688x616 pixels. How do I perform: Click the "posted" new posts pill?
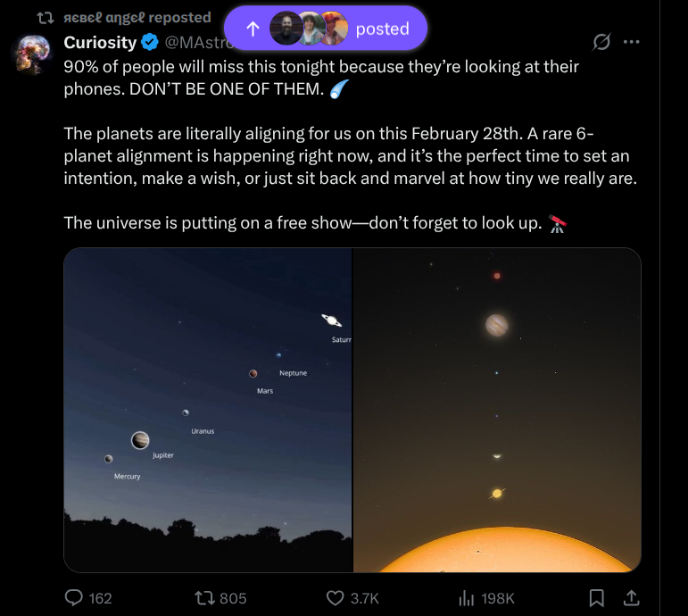(382, 29)
